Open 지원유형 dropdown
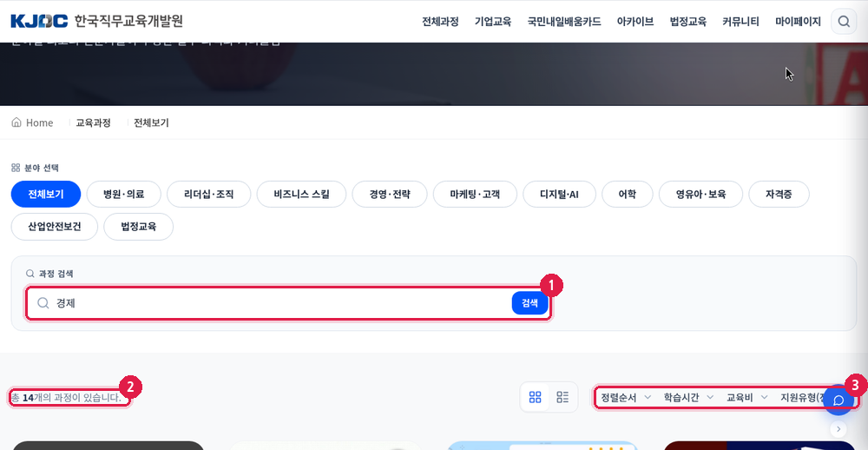This screenshot has height=450, width=868. pyautogui.click(x=801, y=397)
